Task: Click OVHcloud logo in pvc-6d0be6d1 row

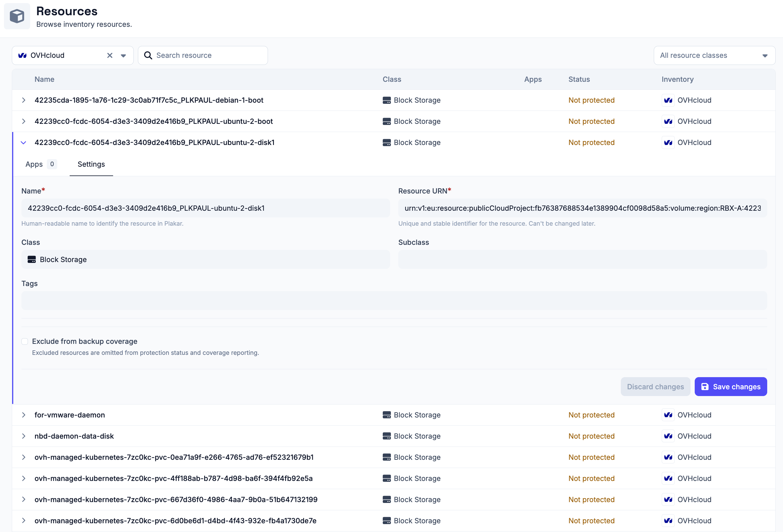Action: (668, 520)
